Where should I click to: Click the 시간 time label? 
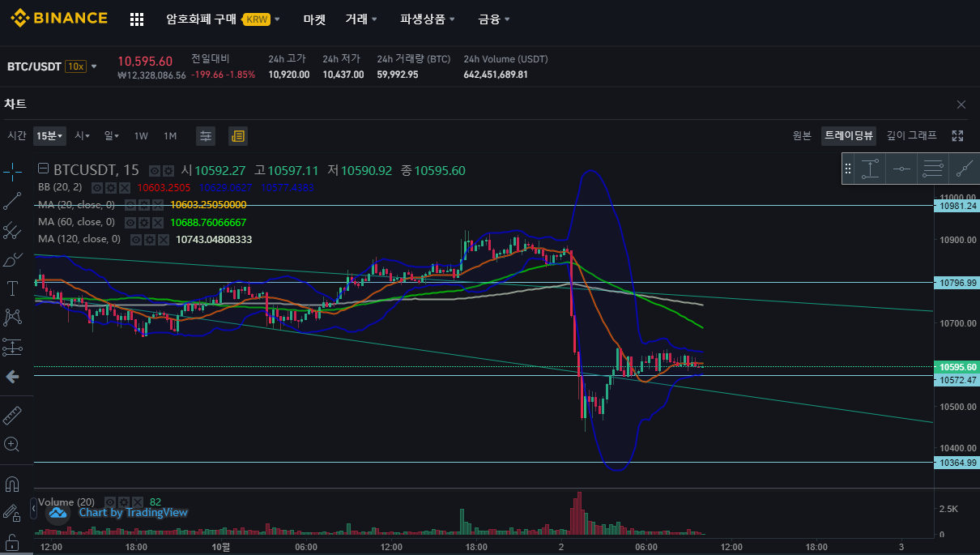coord(17,135)
